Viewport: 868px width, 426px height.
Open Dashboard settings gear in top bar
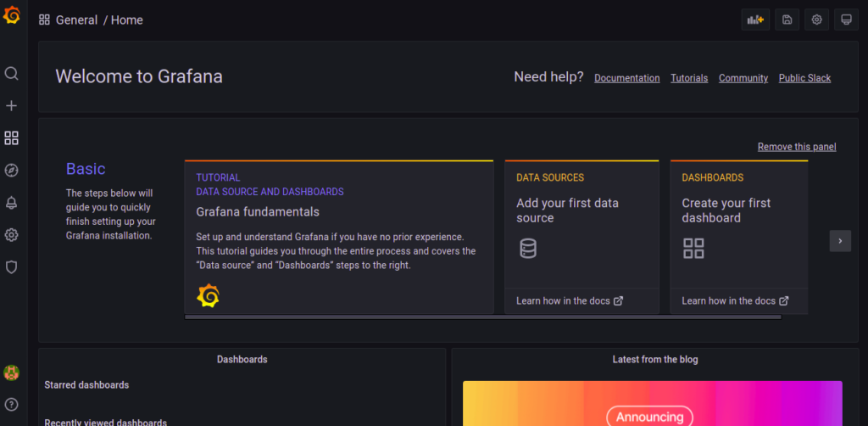(817, 20)
